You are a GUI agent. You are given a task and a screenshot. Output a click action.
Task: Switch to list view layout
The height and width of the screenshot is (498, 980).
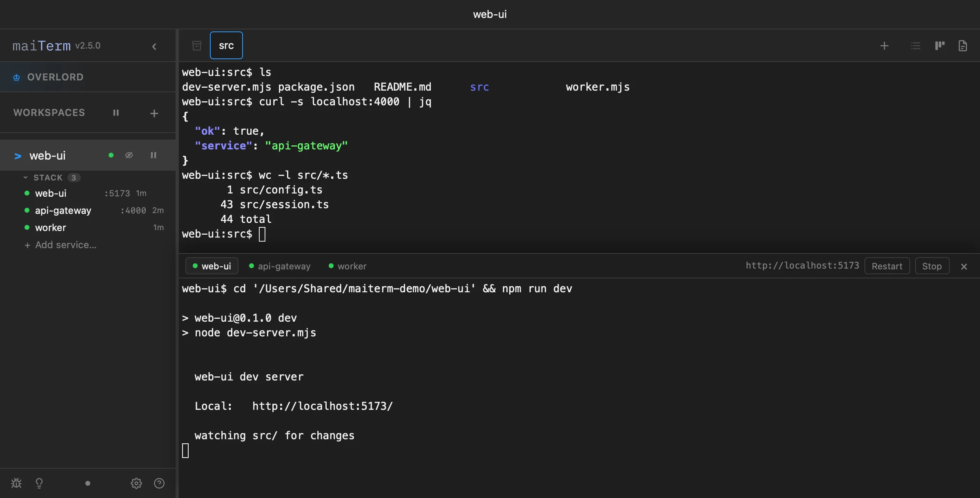click(915, 46)
